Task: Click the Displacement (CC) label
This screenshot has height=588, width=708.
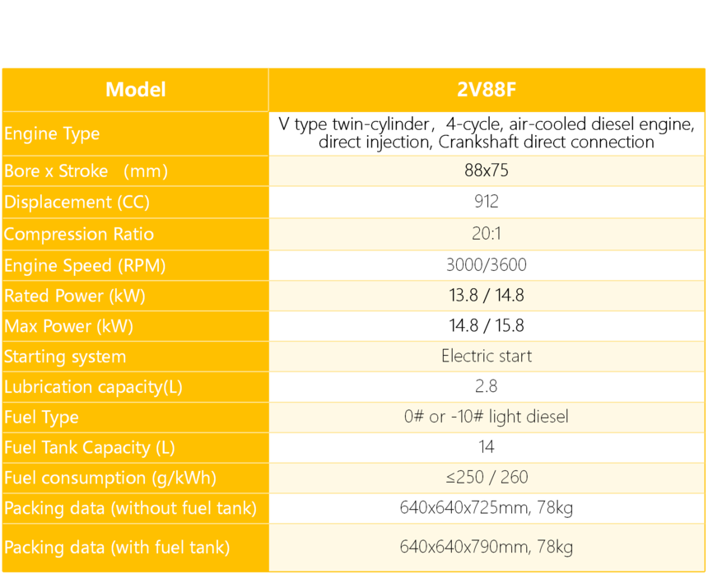Action: pos(77,202)
